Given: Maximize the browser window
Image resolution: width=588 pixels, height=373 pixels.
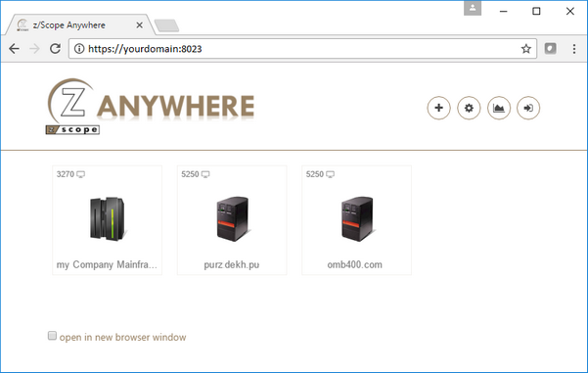Looking at the screenshot, I should [536, 11].
